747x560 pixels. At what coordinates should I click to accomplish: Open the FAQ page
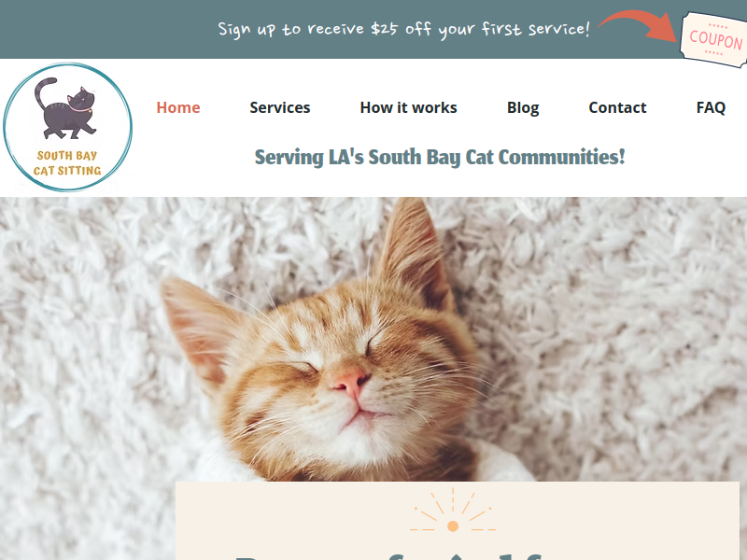tap(711, 108)
